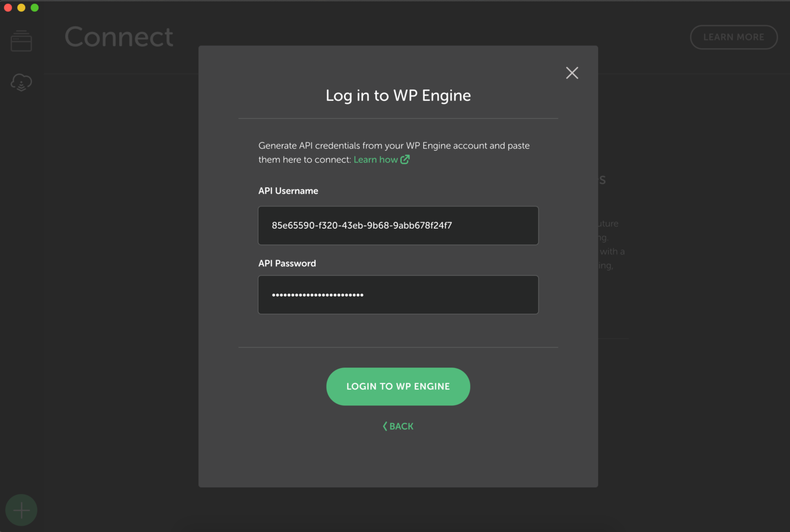Click the Connect cloud sidebar icon

click(x=21, y=82)
